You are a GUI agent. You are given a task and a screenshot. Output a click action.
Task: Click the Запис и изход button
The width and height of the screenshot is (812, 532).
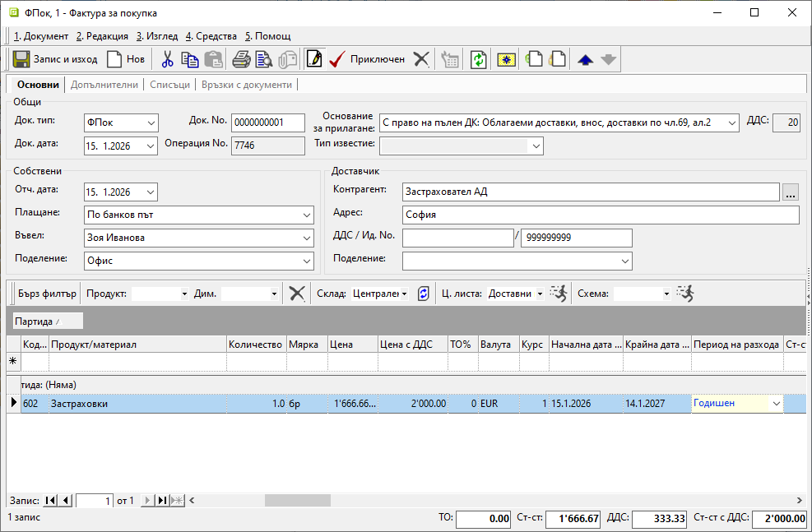tap(55, 59)
